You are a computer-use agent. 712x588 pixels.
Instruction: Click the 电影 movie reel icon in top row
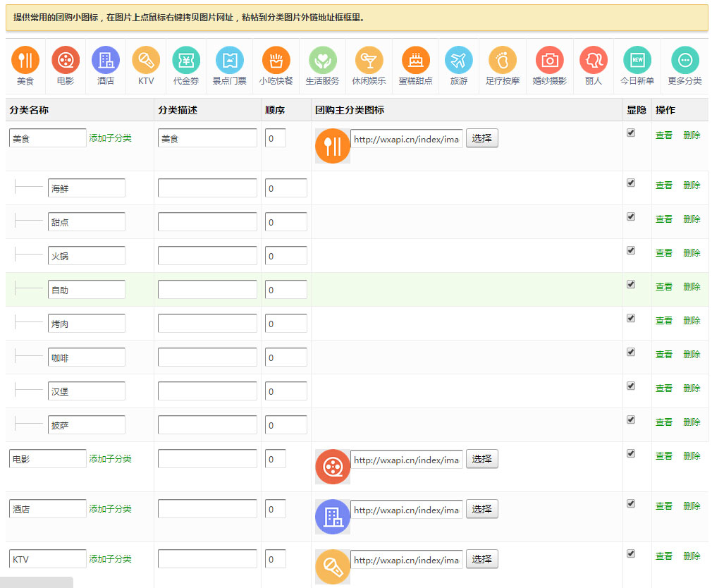[66, 60]
